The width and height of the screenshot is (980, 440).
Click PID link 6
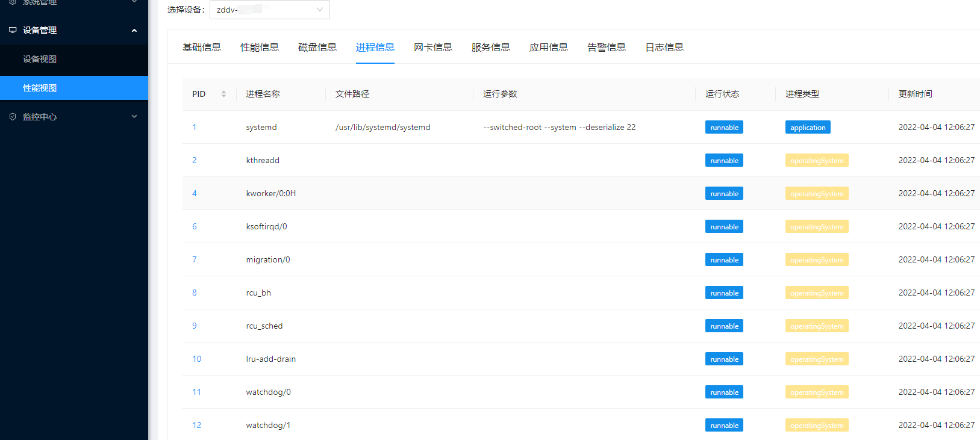(x=195, y=226)
